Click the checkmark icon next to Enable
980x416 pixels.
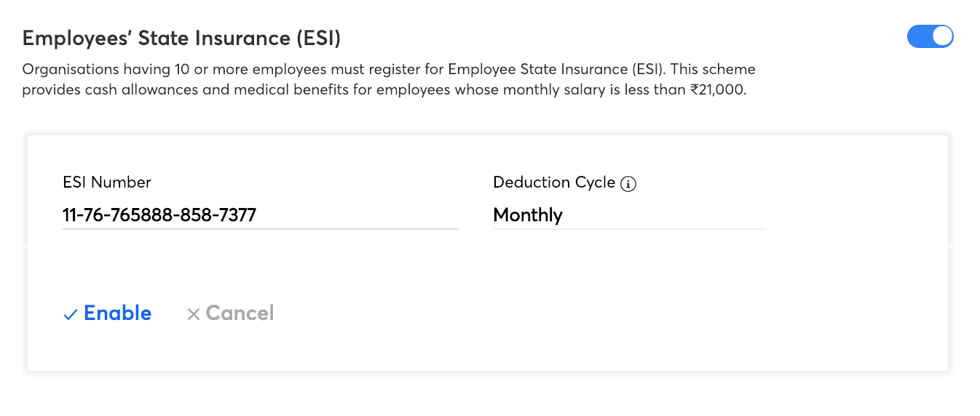click(71, 314)
